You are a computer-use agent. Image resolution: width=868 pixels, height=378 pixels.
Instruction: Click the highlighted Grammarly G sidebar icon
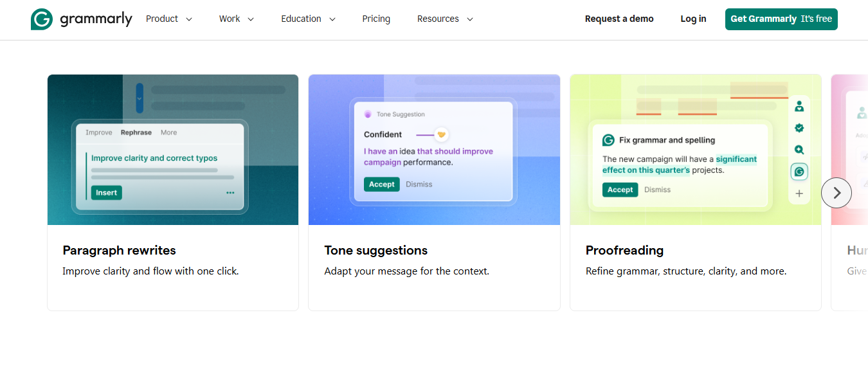coord(799,172)
